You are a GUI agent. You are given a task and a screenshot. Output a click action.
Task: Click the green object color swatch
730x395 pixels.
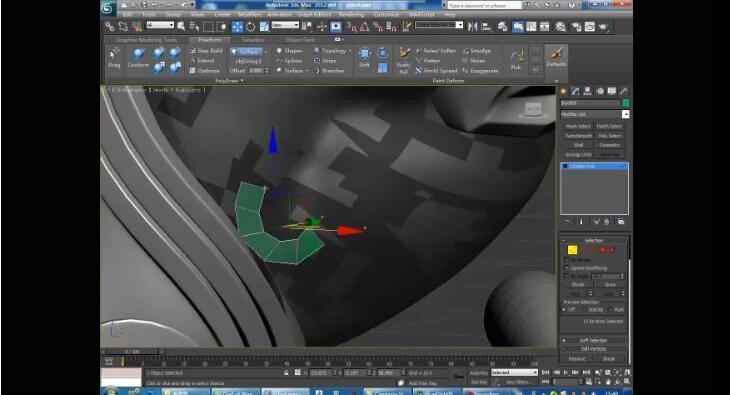(625, 103)
